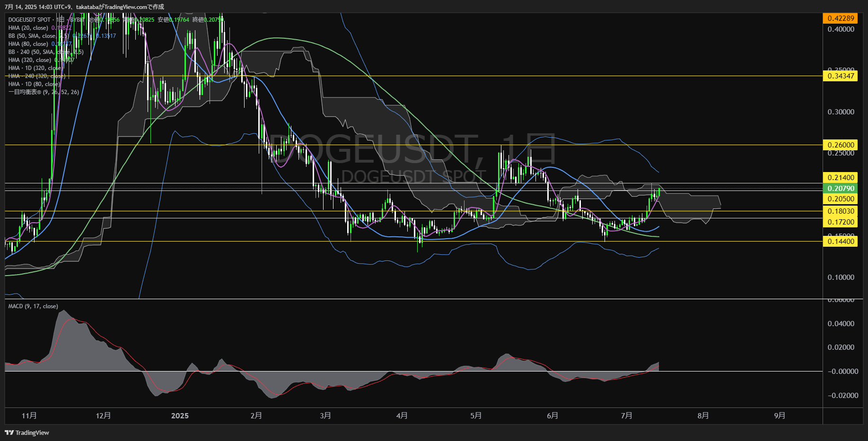Click the HMA 320 value 0.14907
The width and height of the screenshot is (868, 441).
(64, 60)
